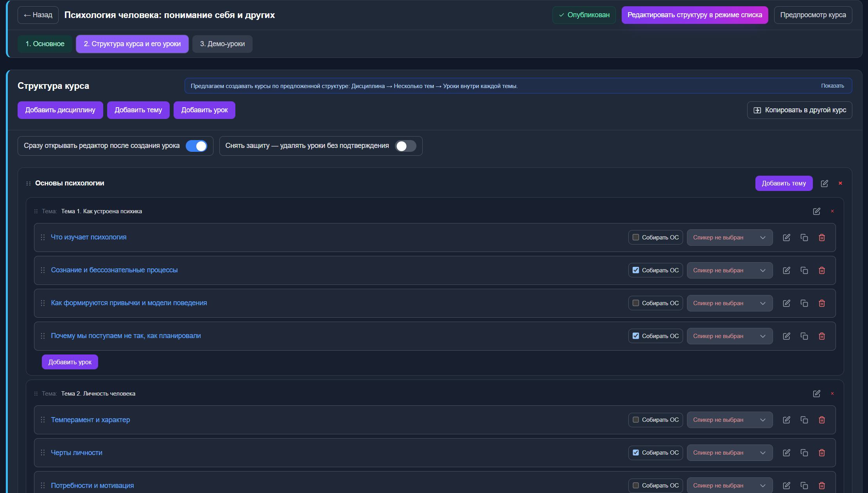This screenshot has height=493, width=868.
Task: Duplicate 'Как формируются привычки' lesson copy icon
Action: pos(804,303)
